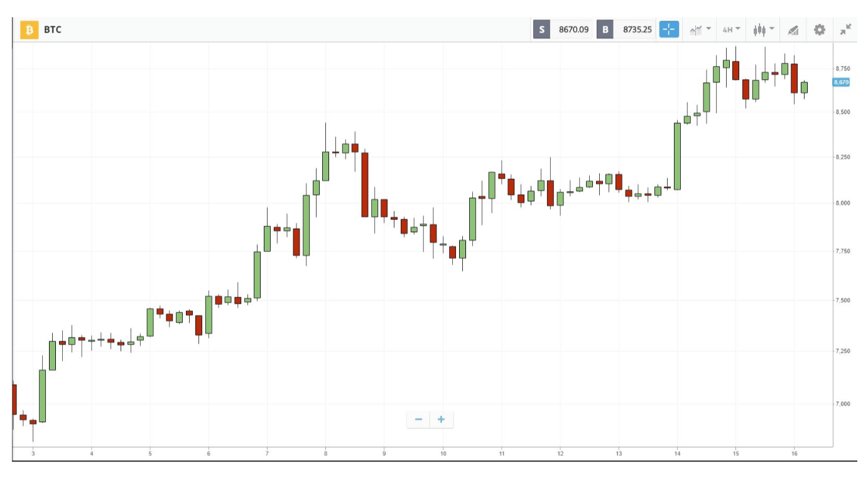Click the 8,250 price axis label
Screen dimensions: 868x479
coord(842,157)
